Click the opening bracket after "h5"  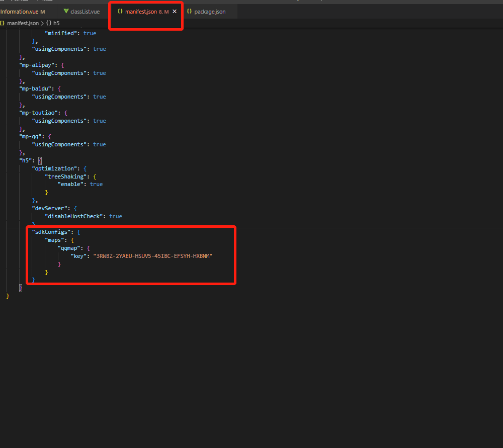pyautogui.click(x=40, y=161)
